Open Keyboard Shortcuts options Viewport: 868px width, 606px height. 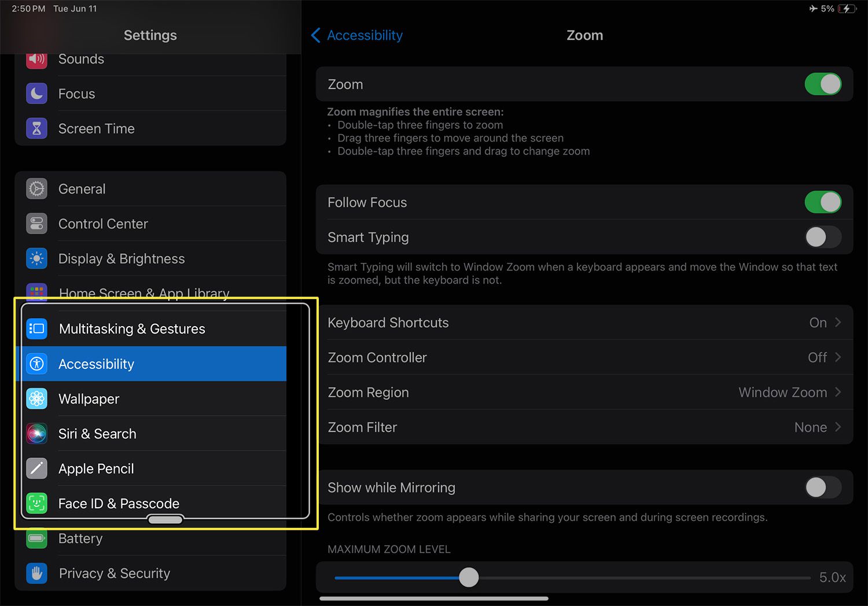tap(584, 323)
